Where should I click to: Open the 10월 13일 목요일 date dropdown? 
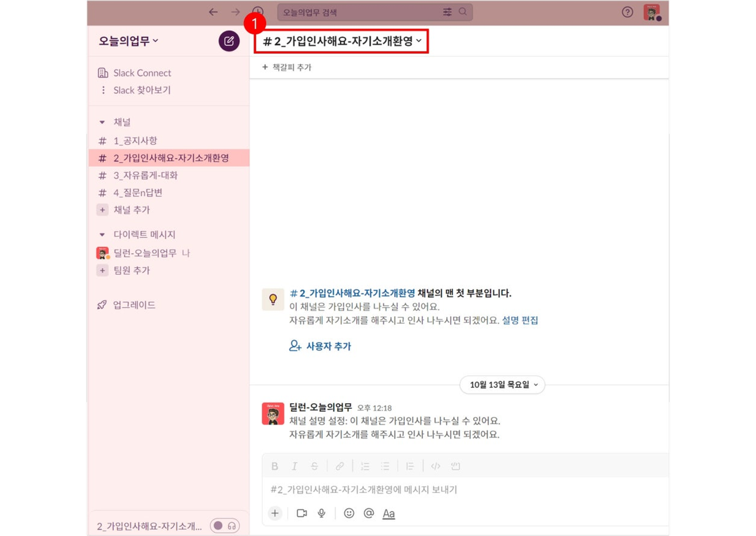pos(503,385)
